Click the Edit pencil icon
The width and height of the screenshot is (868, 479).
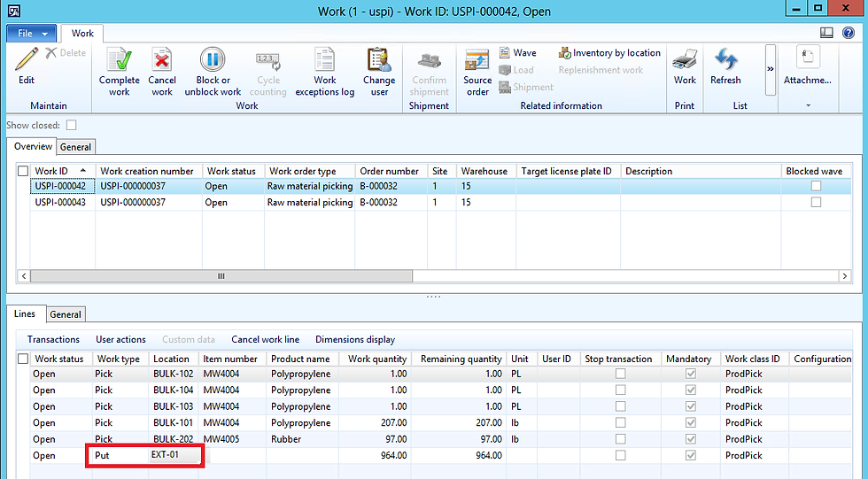[26, 59]
